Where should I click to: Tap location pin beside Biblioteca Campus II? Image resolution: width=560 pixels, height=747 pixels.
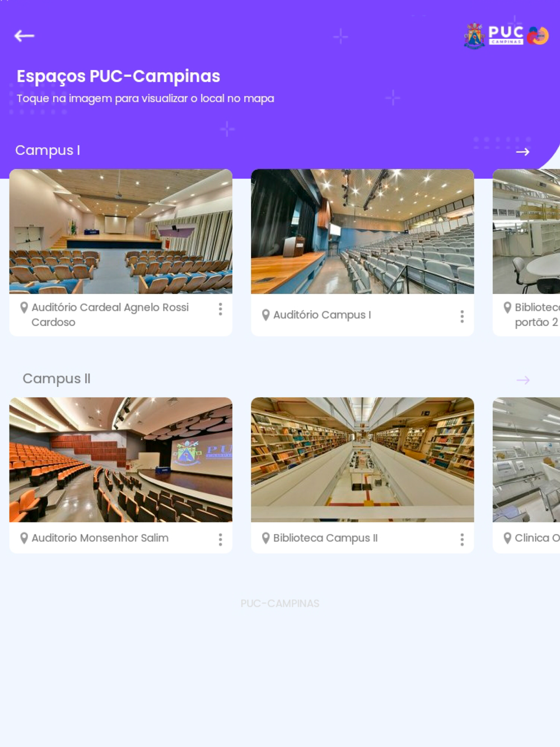tap(266, 538)
